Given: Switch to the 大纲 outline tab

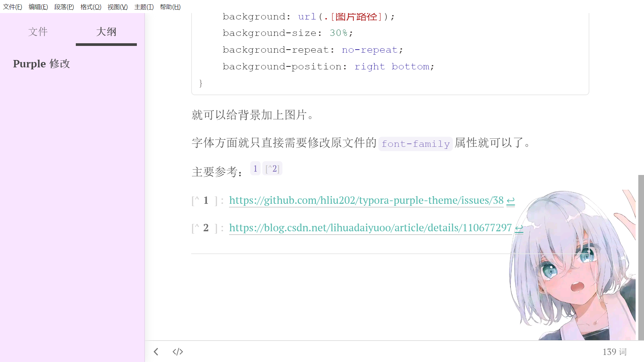Looking at the screenshot, I should point(106,32).
